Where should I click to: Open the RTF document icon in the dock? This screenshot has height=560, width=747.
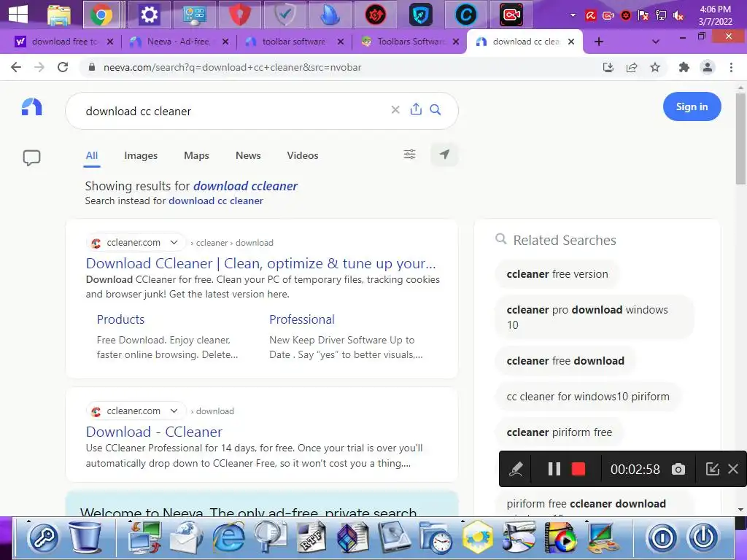point(311,537)
